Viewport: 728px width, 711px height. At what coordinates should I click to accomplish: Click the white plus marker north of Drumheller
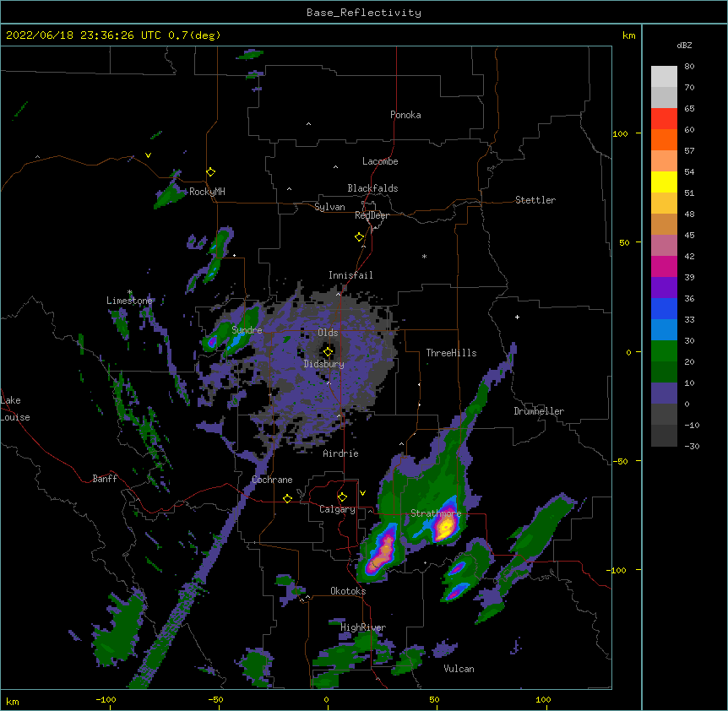tap(517, 317)
